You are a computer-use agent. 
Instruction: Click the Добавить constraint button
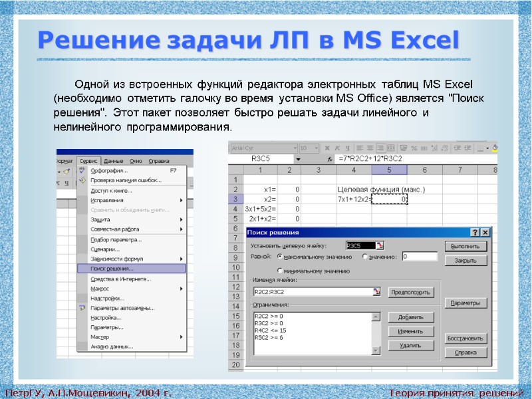tap(411, 317)
